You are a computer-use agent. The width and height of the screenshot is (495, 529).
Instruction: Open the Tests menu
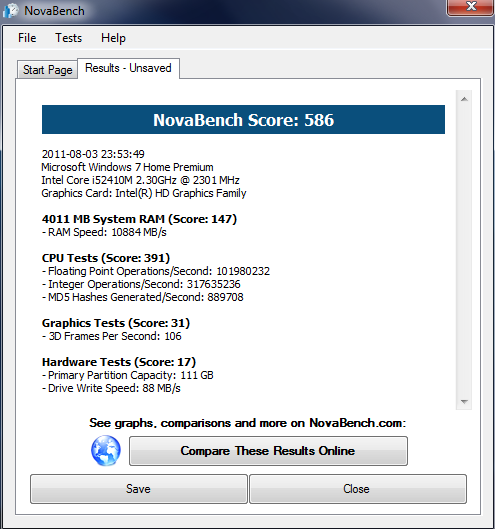tap(68, 38)
